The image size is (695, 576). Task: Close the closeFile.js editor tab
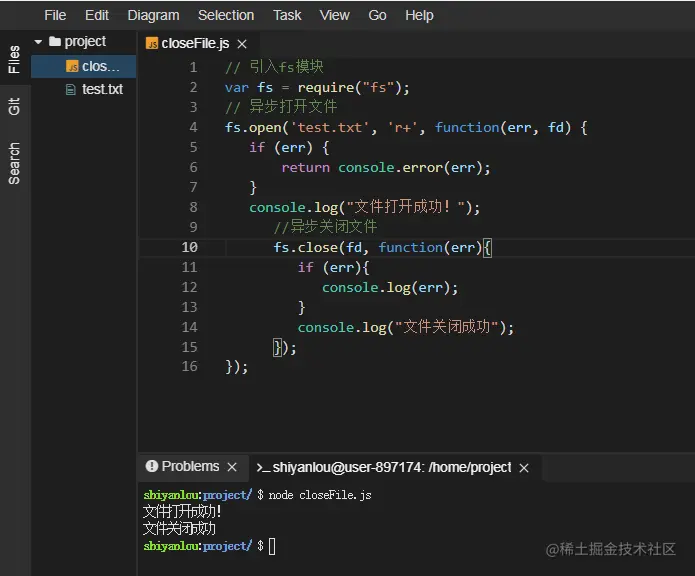click(242, 44)
